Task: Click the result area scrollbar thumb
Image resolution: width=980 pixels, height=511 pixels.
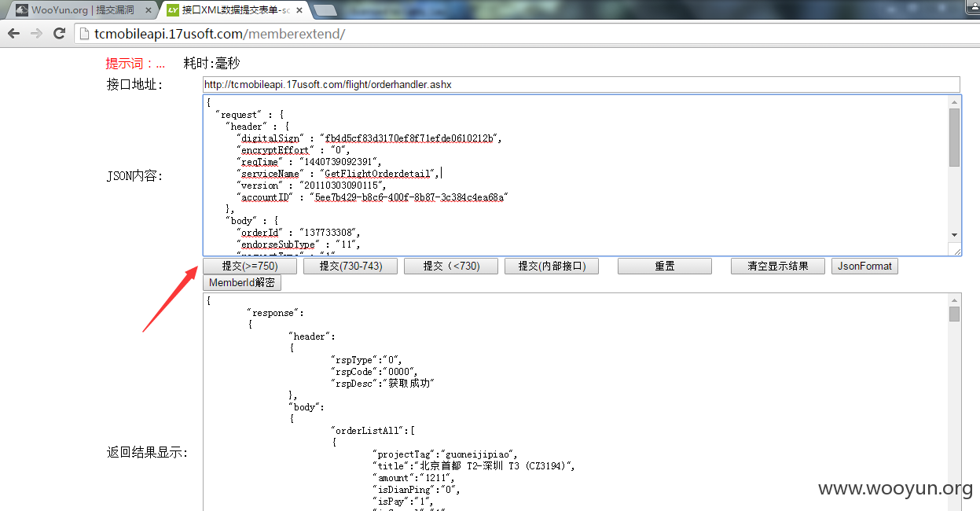Action: pyautogui.click(x=954, y=314)
